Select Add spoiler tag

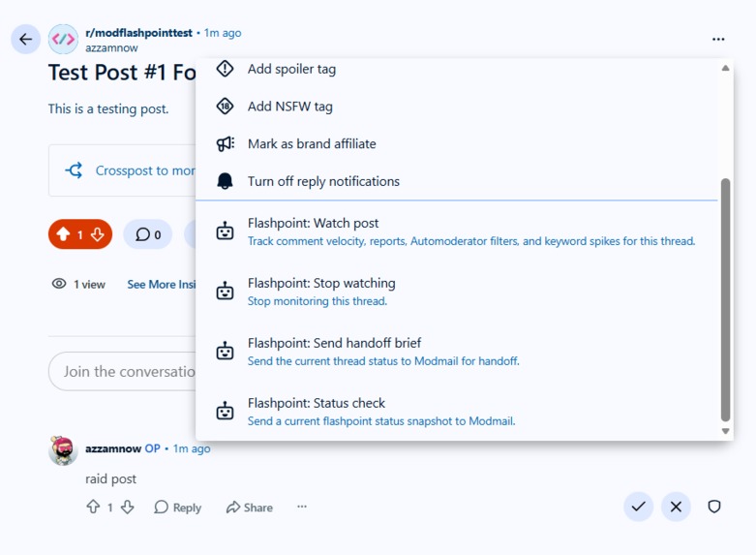[x=457, y=69]
